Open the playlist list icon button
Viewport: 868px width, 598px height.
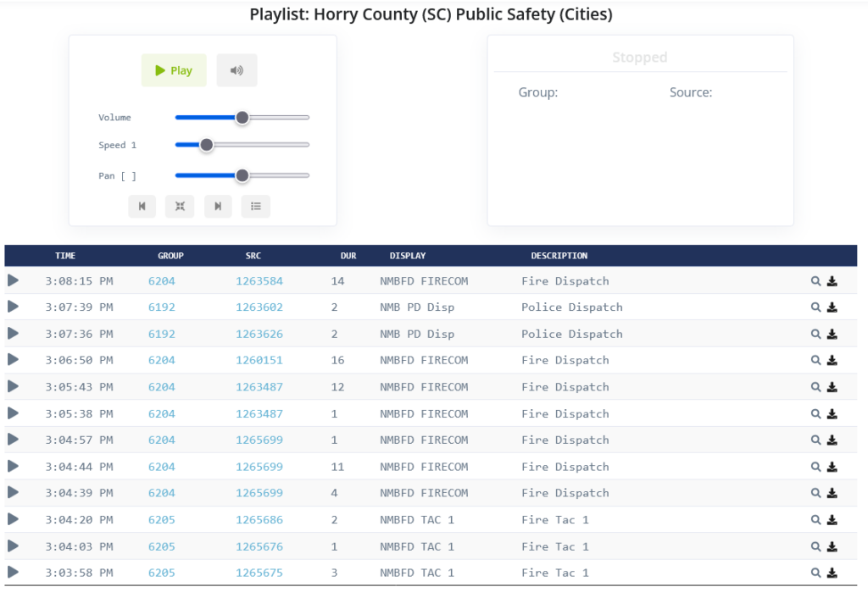pos(256,206)
